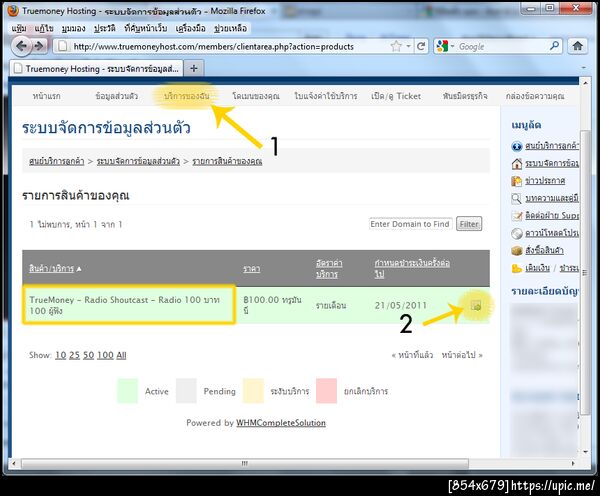This screenshot has width=600, height=496.
Task: Open the ประวัติ (History) menu
Action: coord(104,28)
